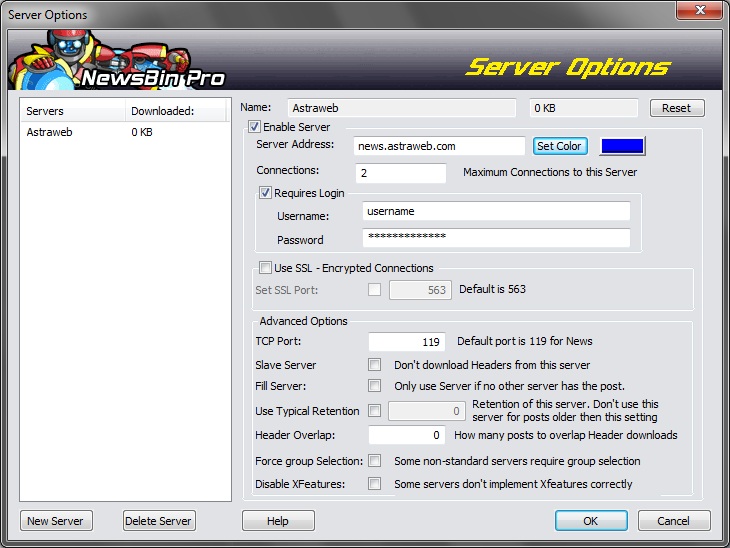Enable Use SSL Encrypted Connections checkbox
The width and height of the screenshot is (730, 548).
265,268
